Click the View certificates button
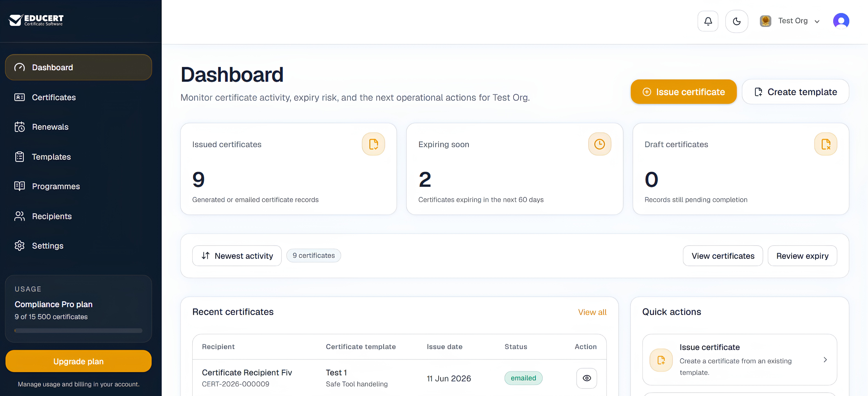Viewport: 868px width, 396px height. (723, 256)
